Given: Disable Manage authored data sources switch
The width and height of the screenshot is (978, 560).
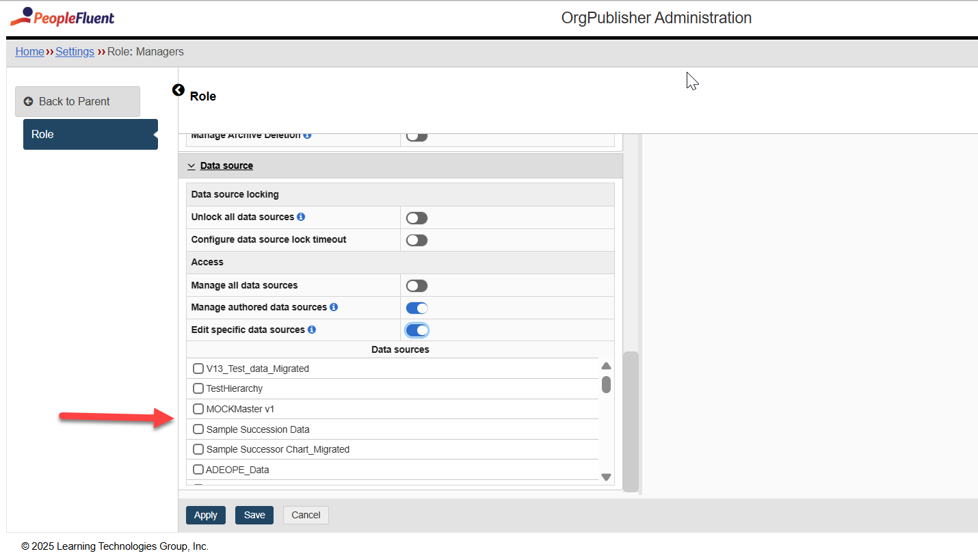Looking at the screenshot, I should point(417,308).
